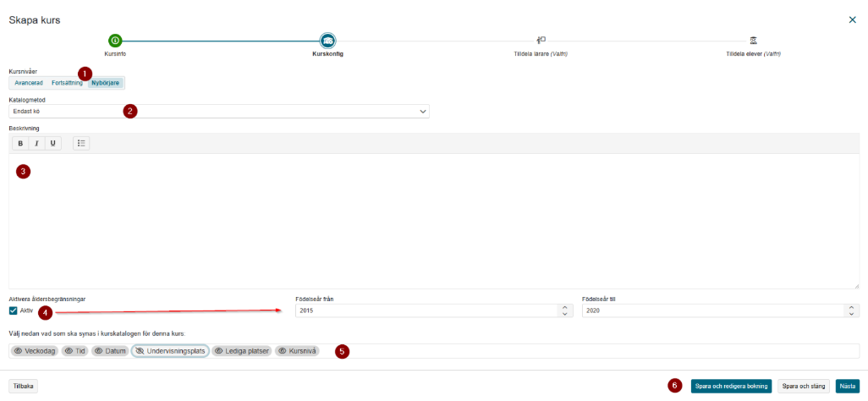Deselect the Nybörjare course level
The height and width of the screenshot is (401, 868).
[x=106, y=83]
